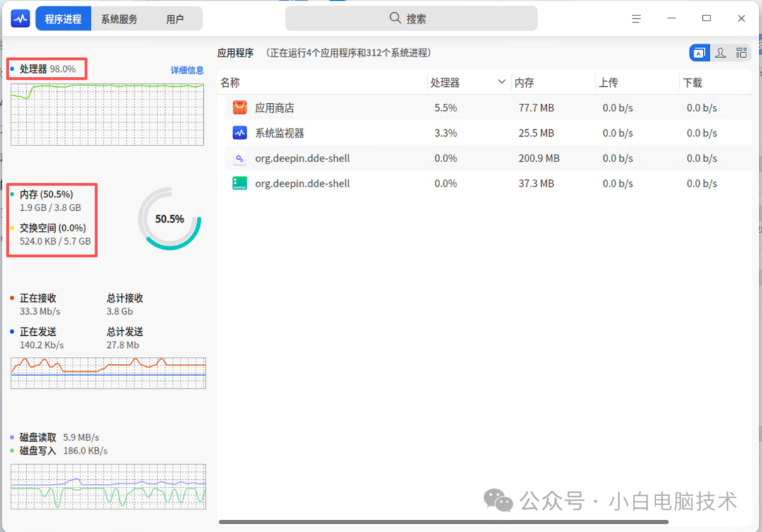Viewport: 762px width, 532px height.
Task: Click the 处理器 98.0% label
Action: [x=48, y=69]
